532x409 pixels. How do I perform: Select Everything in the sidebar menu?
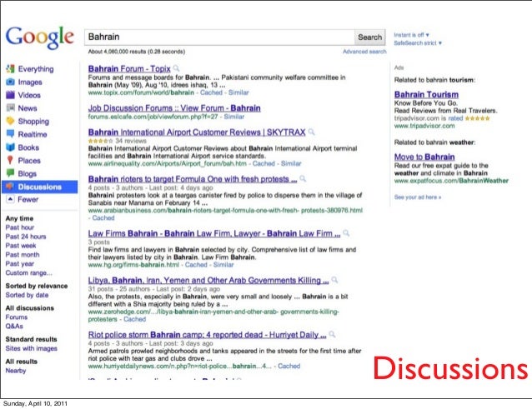click(36, 69)
